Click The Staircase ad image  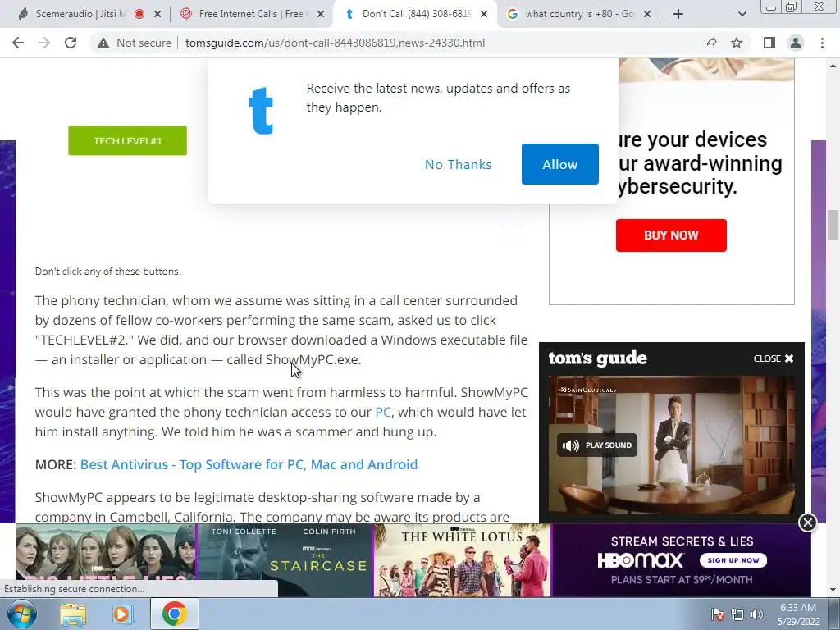point(285,559)
